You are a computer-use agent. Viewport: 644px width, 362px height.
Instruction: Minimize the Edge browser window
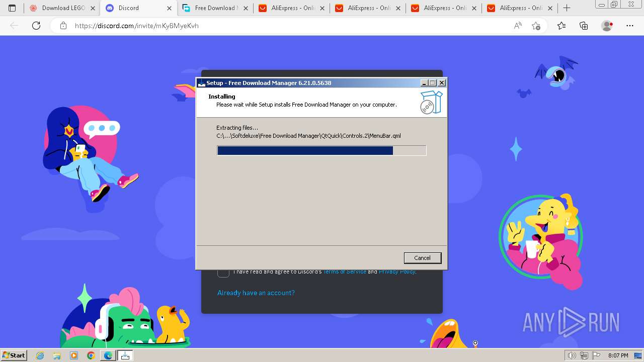click(601, 5)
